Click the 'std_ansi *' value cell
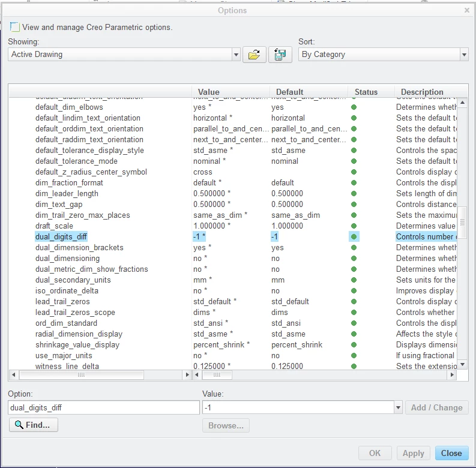 tap(211, 323)
